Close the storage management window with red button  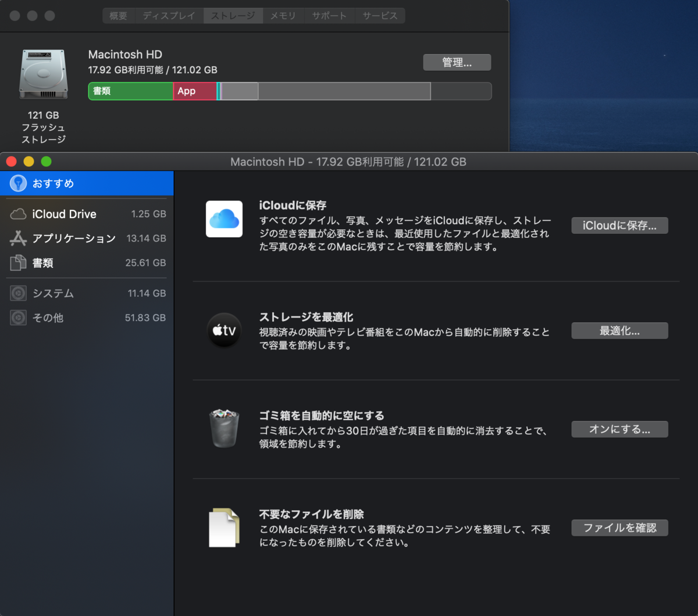[x=12, y=162]
